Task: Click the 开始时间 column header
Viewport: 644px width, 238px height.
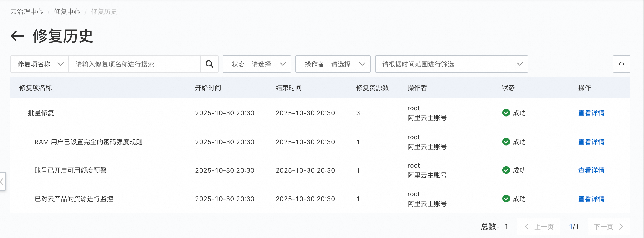Action: (x=208, y=88)
